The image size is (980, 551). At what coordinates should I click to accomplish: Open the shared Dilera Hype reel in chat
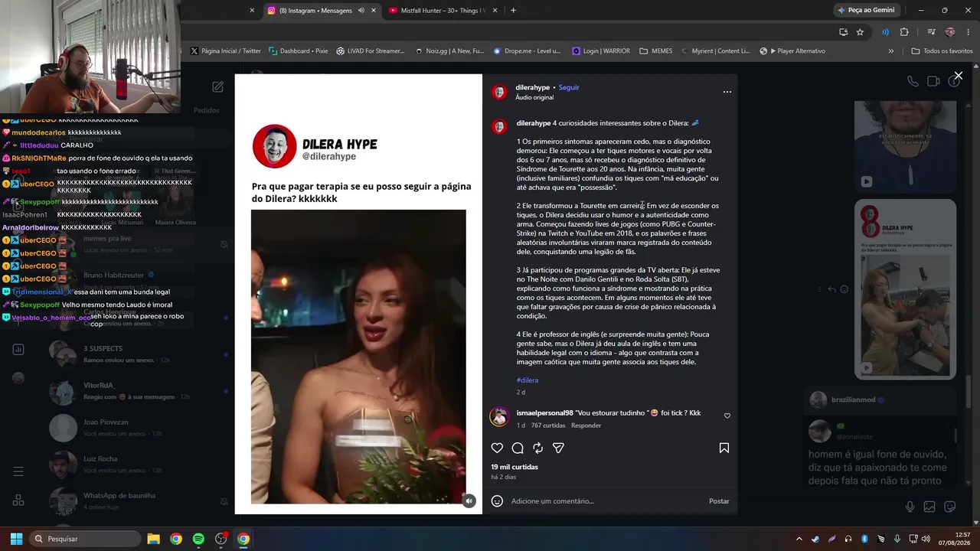906,289
